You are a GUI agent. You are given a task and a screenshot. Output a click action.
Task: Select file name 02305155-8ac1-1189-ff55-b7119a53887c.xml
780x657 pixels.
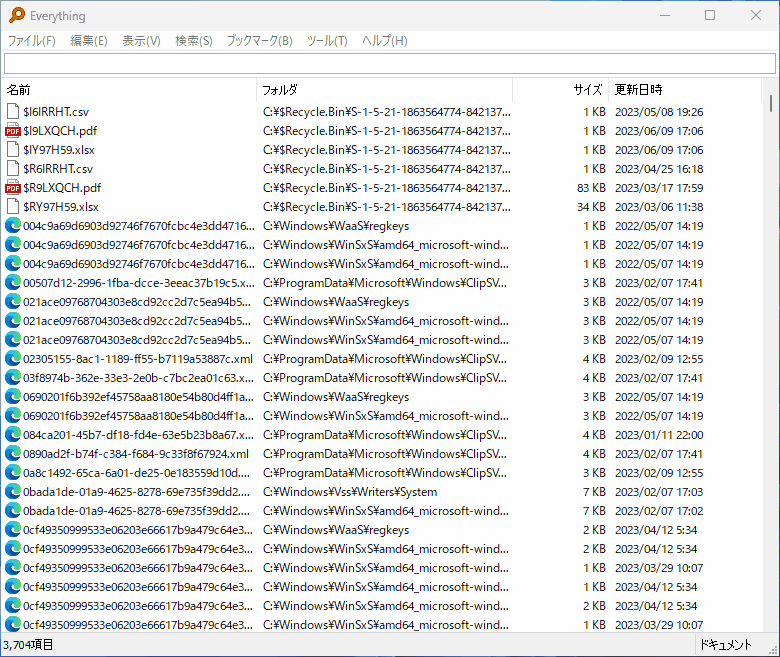point(138,359)
